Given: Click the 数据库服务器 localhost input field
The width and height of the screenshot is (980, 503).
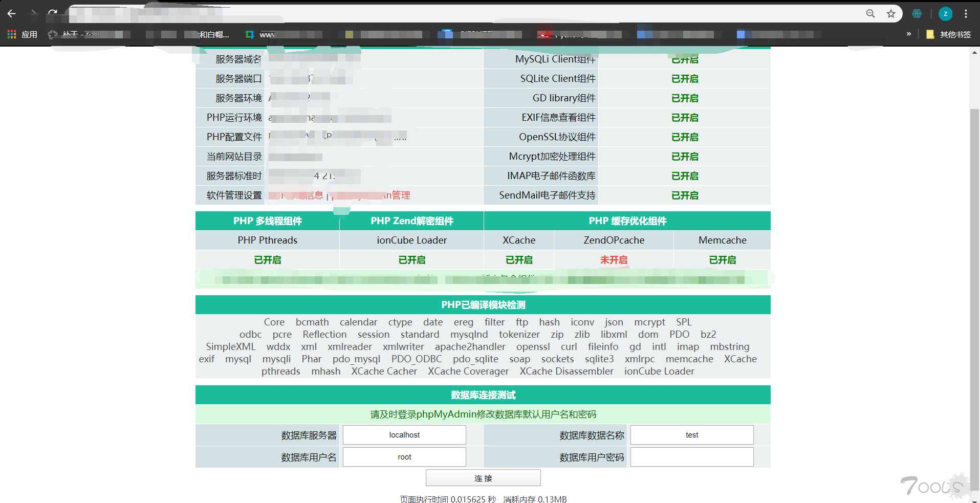Looking at the screenshot, I should tap(404, 435).
